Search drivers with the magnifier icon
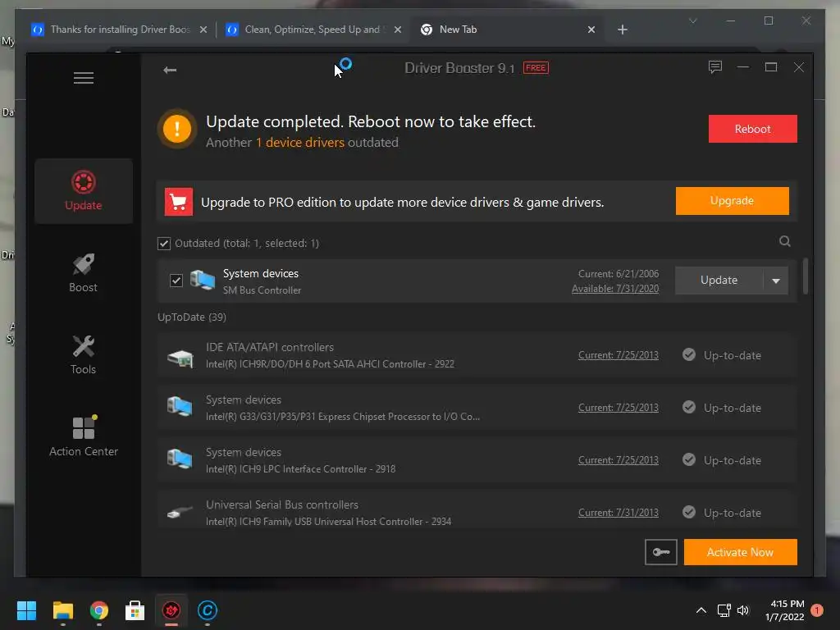 click(x=785, y=242)
